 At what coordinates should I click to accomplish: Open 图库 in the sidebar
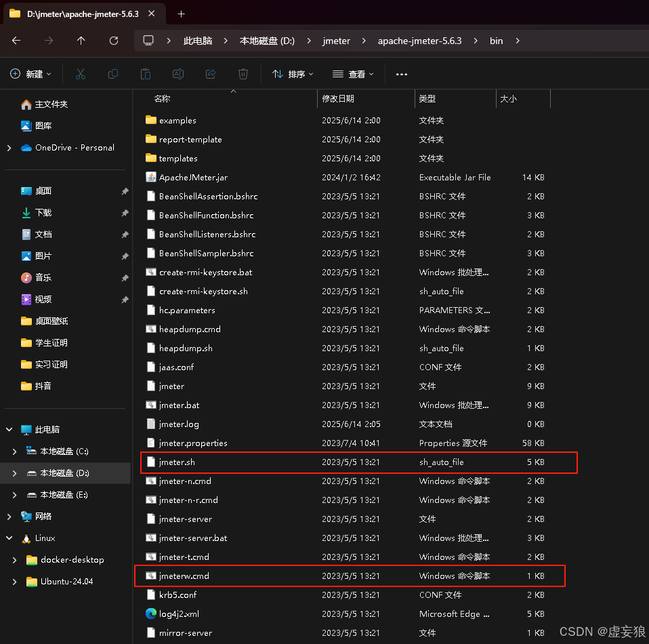(x=43, y=125)
